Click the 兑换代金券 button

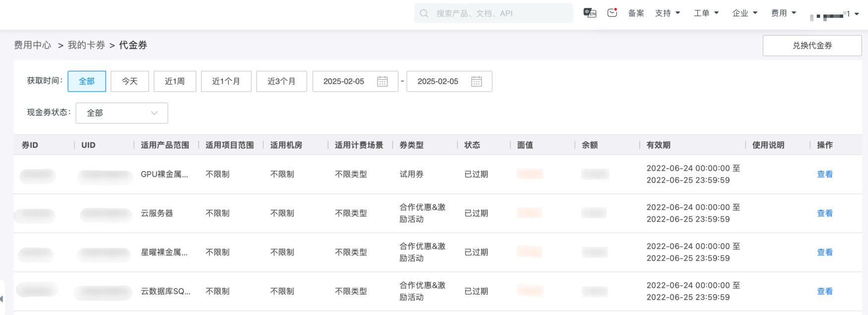coord(812,46)
